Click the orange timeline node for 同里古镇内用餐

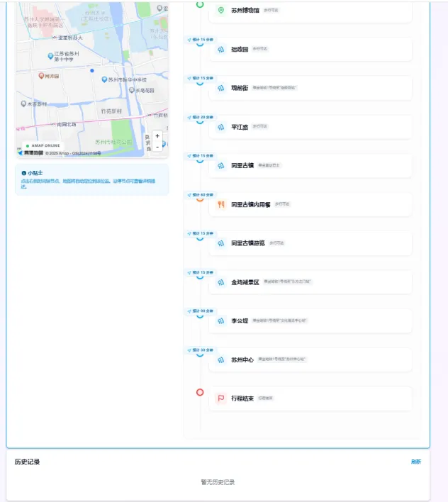coord(200,199)
